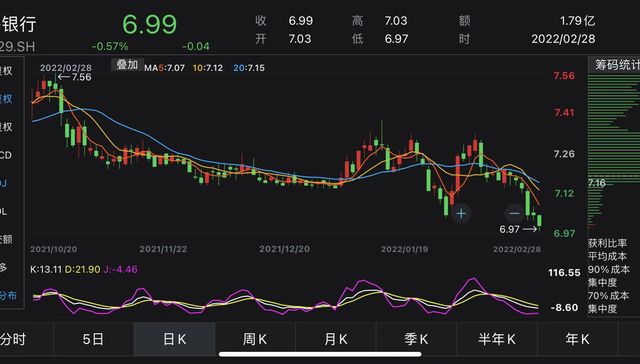Tap the 2022/01/19 date axis label
Screen dimensions: 640x364
point(404,249)
